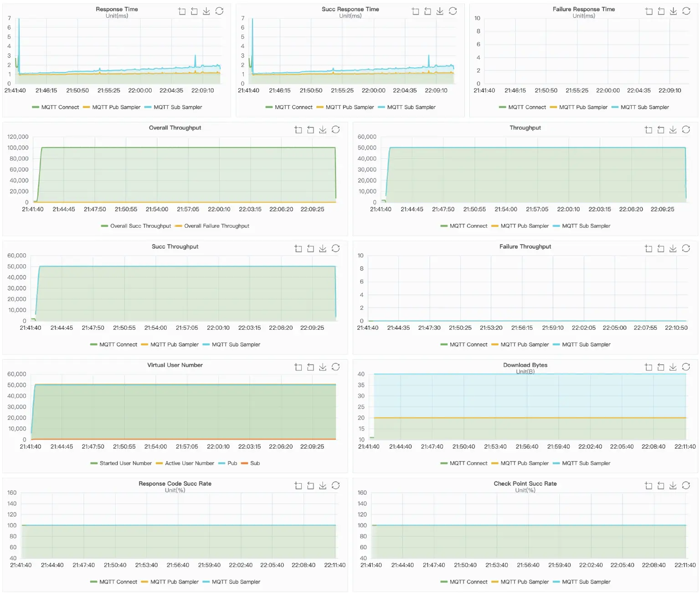
Task: Click the orange Sub legend color marker
Action: 244,463
